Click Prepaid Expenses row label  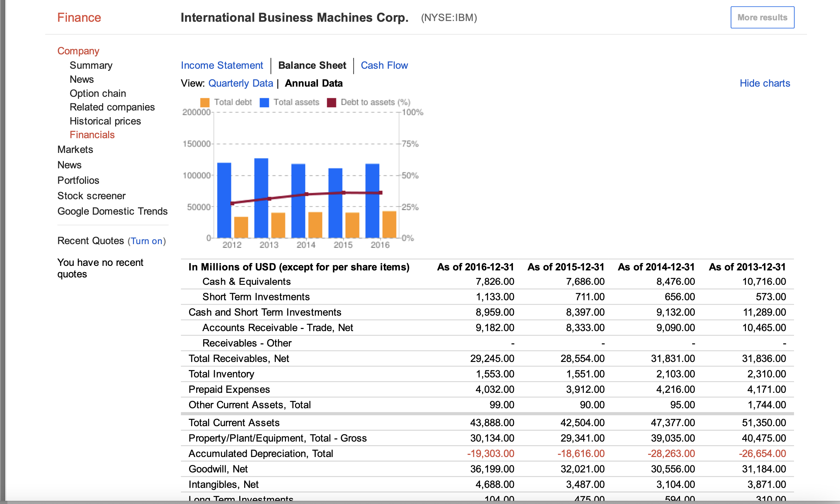pyautogui.click(x=229, y=389)
